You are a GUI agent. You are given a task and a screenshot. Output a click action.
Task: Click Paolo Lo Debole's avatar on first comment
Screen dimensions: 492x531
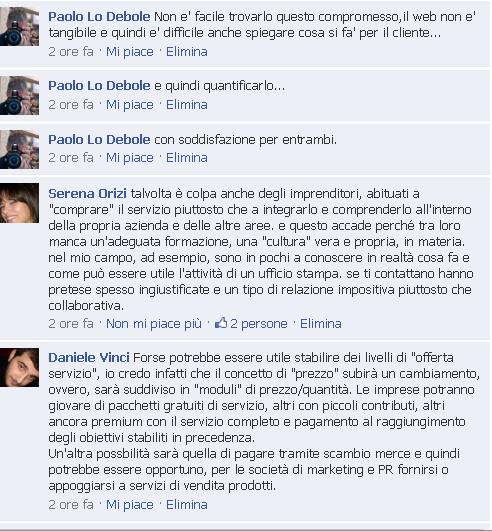click(19, 26)
